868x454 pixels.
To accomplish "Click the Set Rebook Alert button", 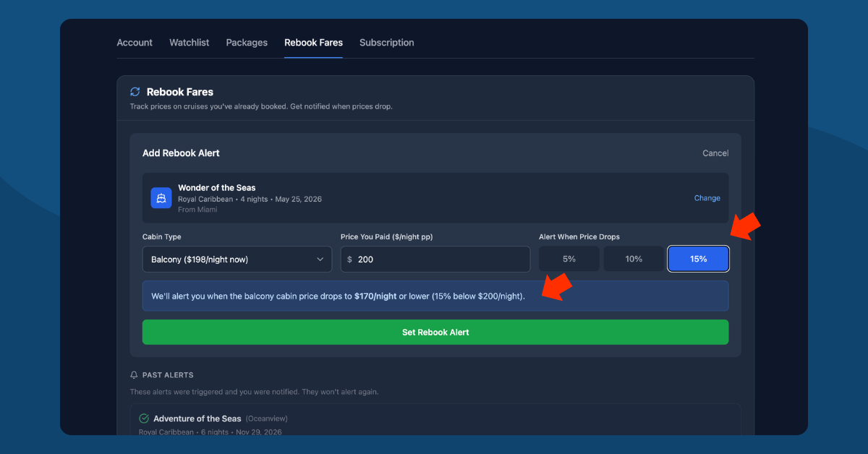I will tap(435, 332).
